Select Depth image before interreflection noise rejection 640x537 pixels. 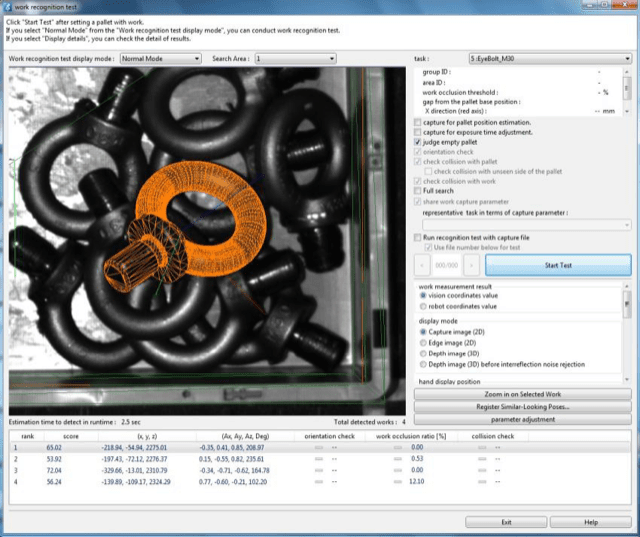[x=423, y=364]
